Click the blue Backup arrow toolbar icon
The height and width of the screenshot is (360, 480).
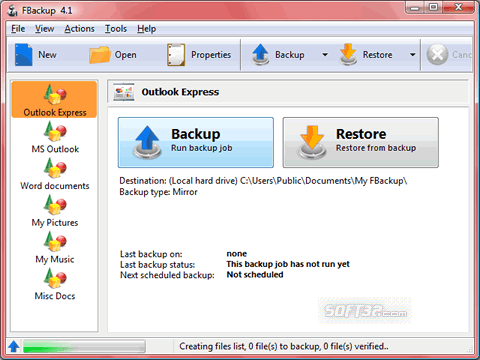(260, 55)
